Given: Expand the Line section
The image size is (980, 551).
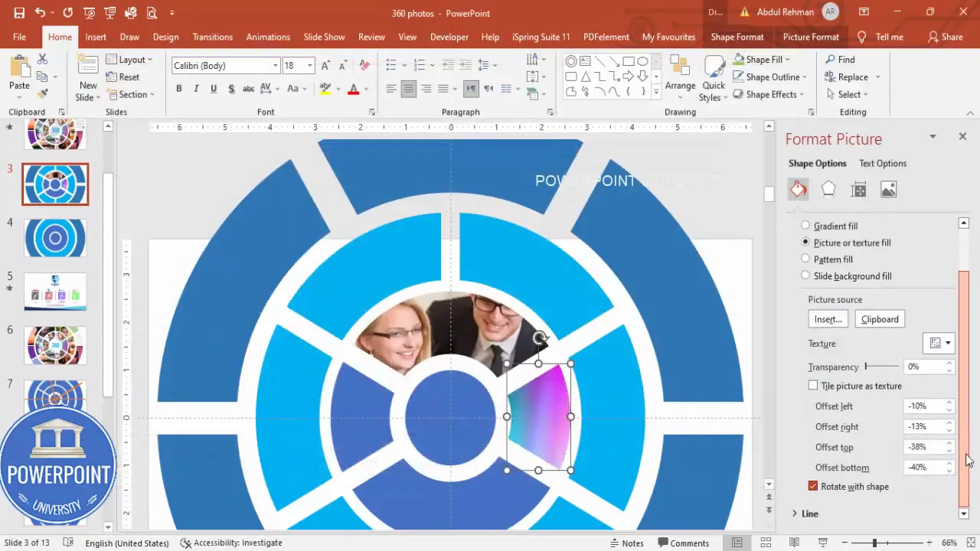Looking at the screenshot, I should pyautogui.click(x=795, y=514).
